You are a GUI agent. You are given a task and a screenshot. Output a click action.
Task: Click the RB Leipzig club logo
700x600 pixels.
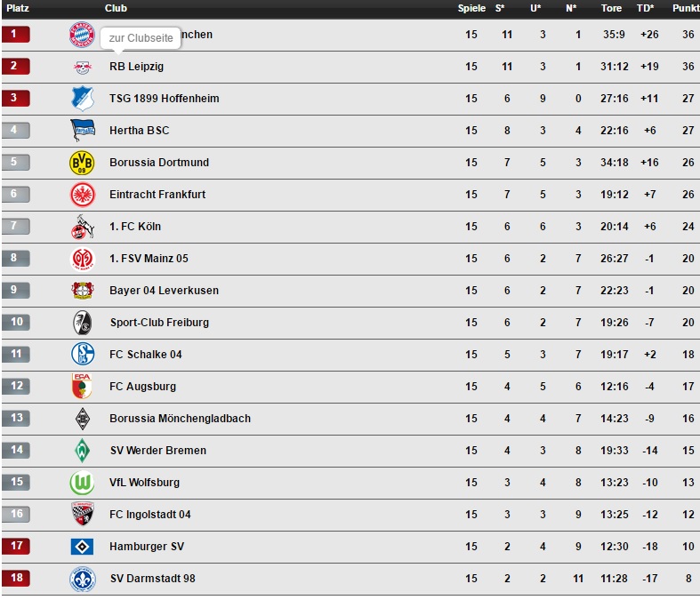82,67
